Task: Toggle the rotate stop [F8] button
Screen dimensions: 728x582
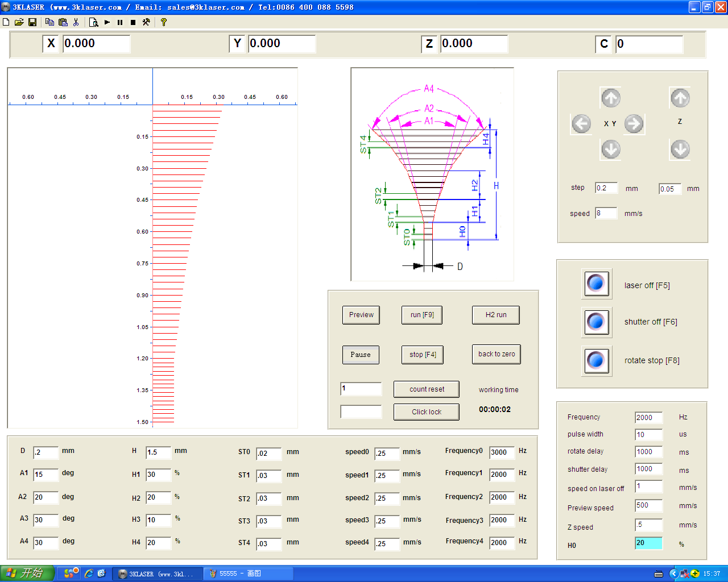Action: tap(596, 361)
